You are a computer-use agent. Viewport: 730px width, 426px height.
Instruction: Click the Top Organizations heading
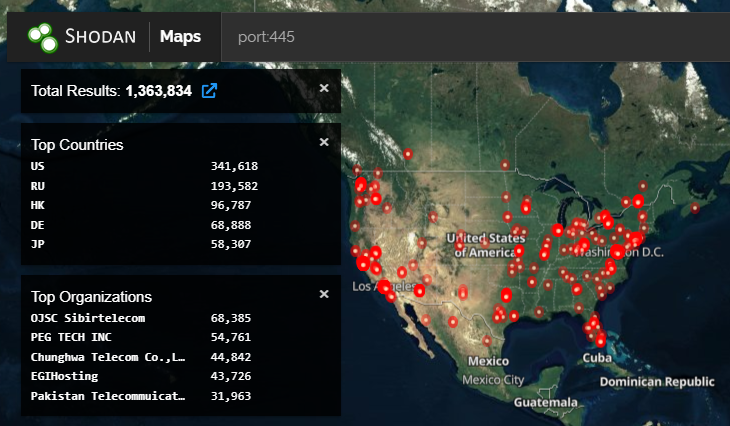point(91,297)
